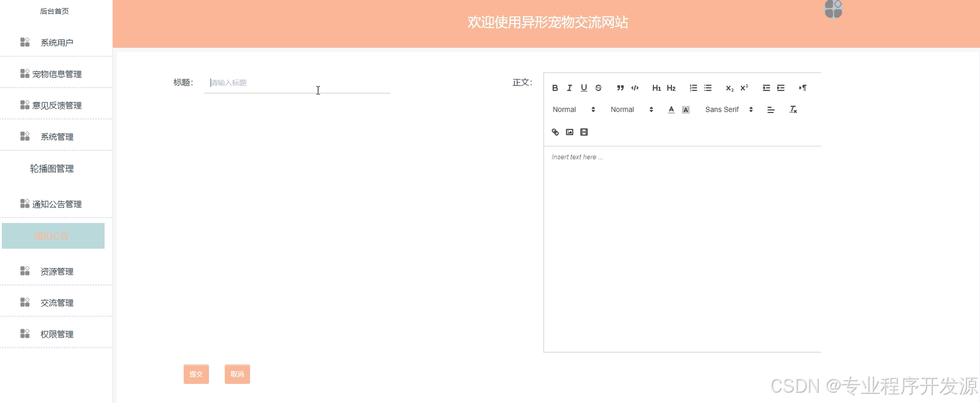The width and height of the screenshot is (980, 403).
Task: Select the highlighted 通知公告 submenu item
Action: coord(53,236)
